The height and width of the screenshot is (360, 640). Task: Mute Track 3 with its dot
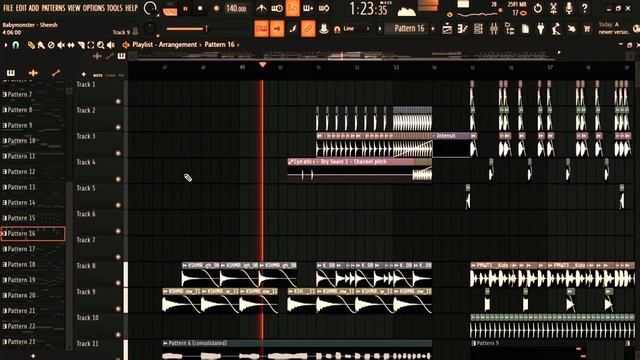point(118,153)
